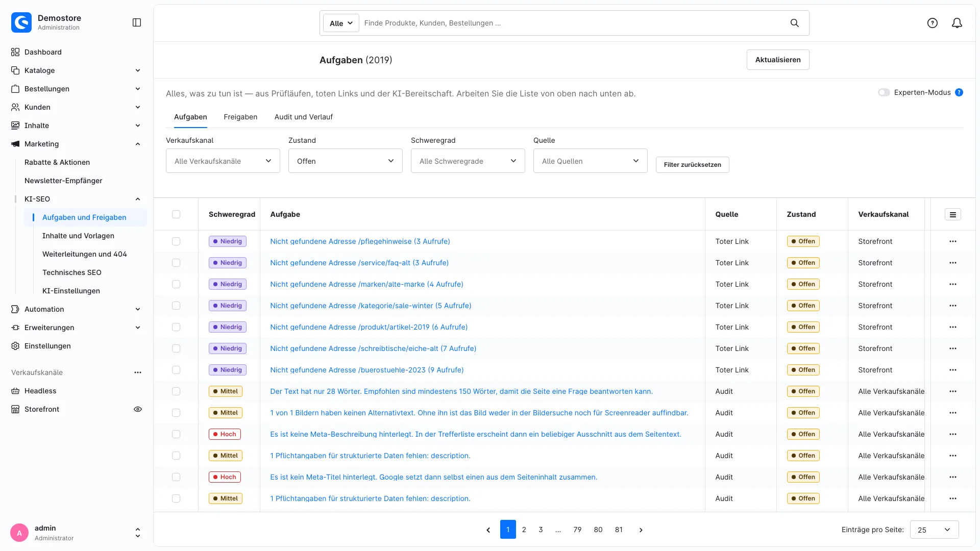Click the Einstellungen gear icon

click(15, 346)
